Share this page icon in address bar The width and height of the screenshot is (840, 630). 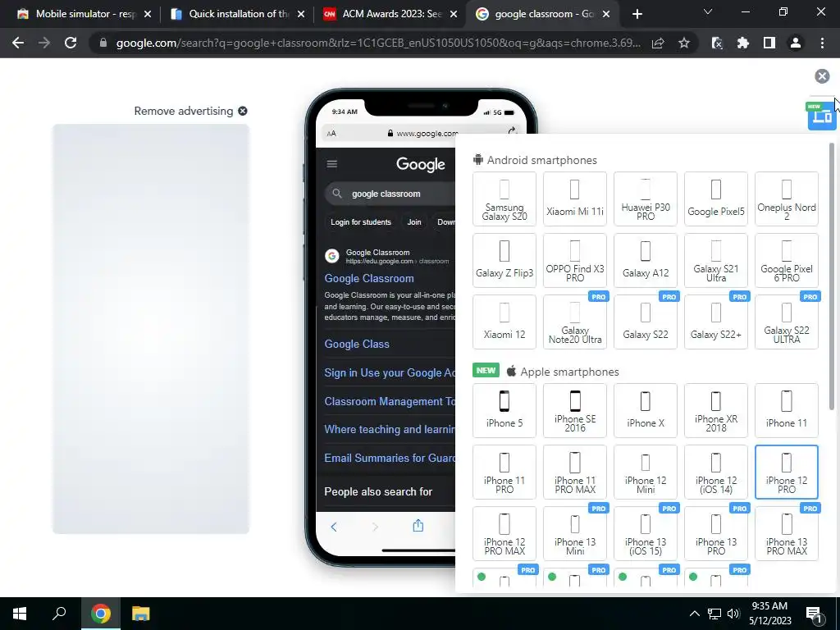click(658, 43)
